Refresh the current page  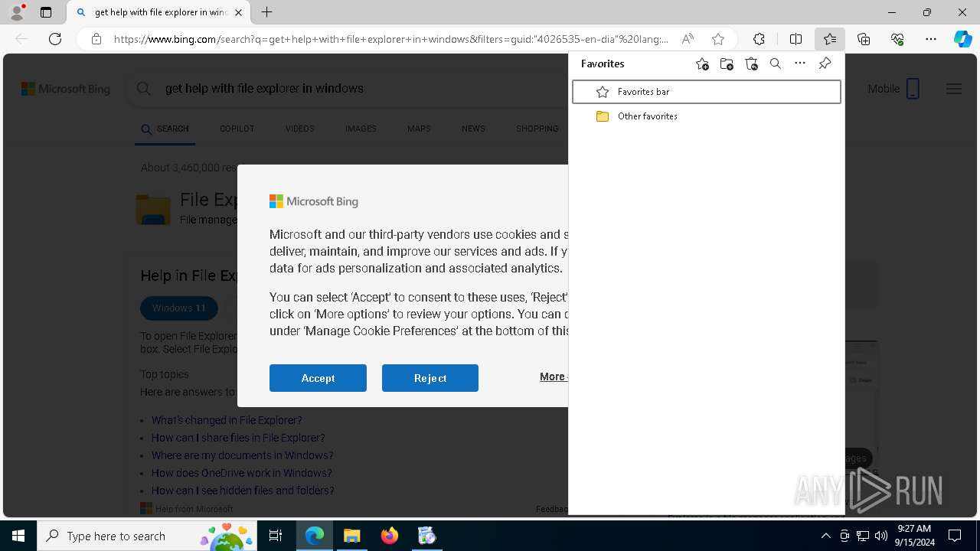tap(55, 39)
